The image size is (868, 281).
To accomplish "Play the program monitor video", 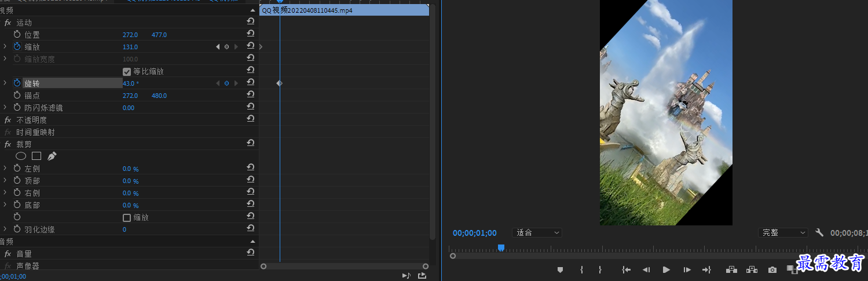I will tap(666, 270).
